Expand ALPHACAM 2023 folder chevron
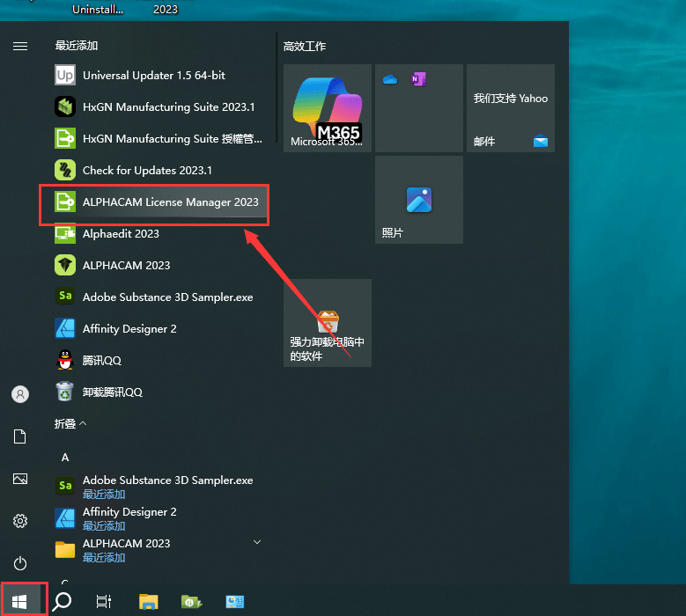 257,542
